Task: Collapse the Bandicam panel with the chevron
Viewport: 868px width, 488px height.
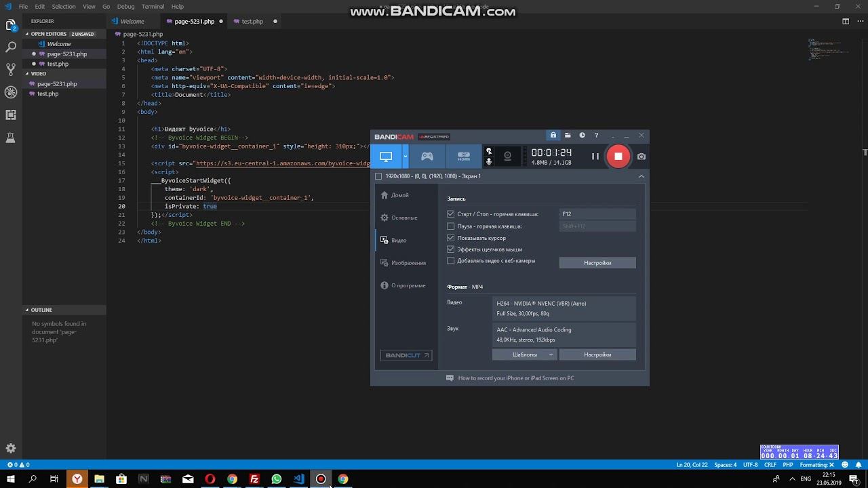Action: [641, 176]
